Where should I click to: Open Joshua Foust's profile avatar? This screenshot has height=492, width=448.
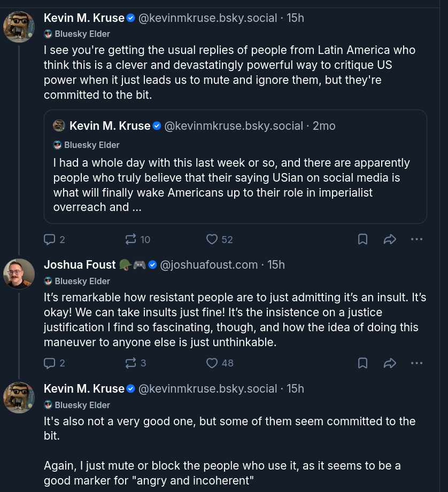coord(19,275)
